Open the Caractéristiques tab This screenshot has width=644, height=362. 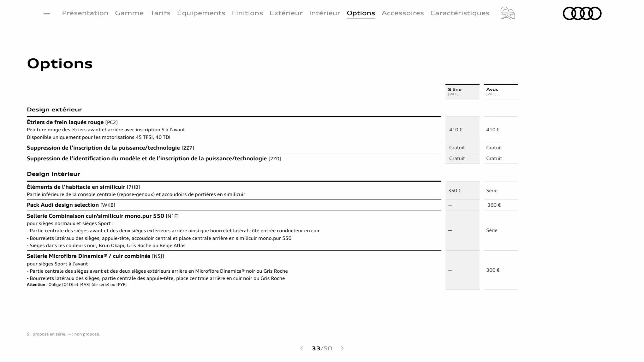460,13
